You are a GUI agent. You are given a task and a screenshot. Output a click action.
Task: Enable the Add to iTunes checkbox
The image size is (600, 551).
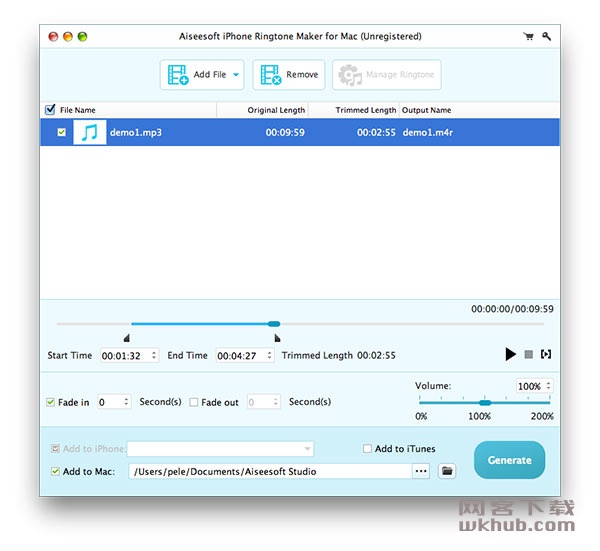[367, 448]
